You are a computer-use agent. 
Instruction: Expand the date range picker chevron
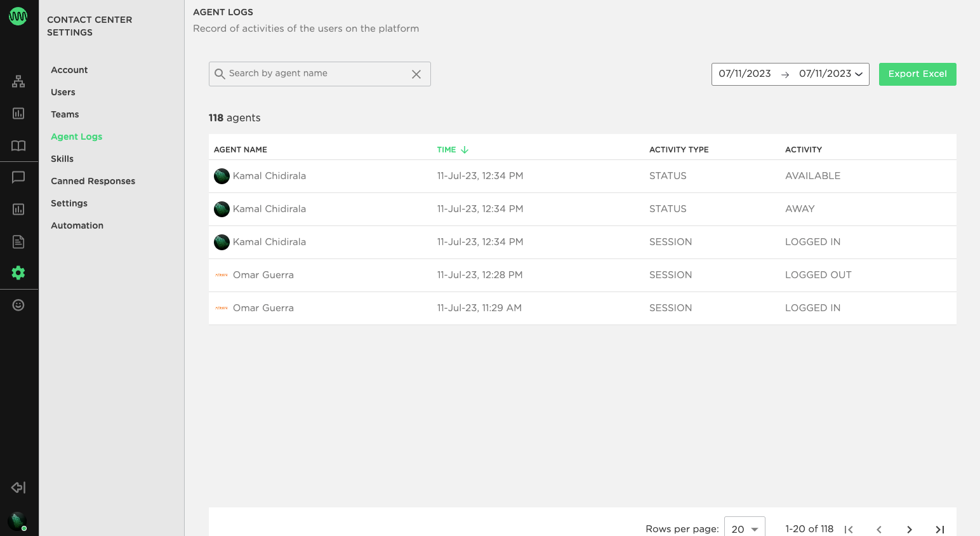pos(859,74)
